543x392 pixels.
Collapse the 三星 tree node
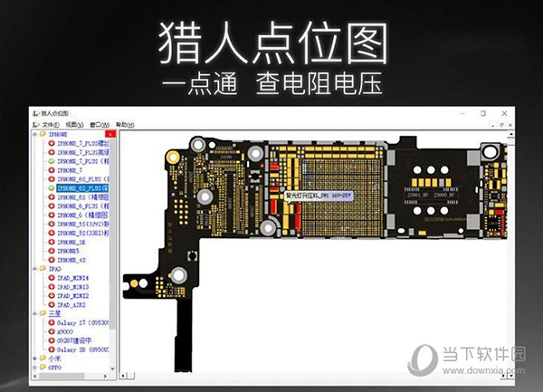click(34, 314)
